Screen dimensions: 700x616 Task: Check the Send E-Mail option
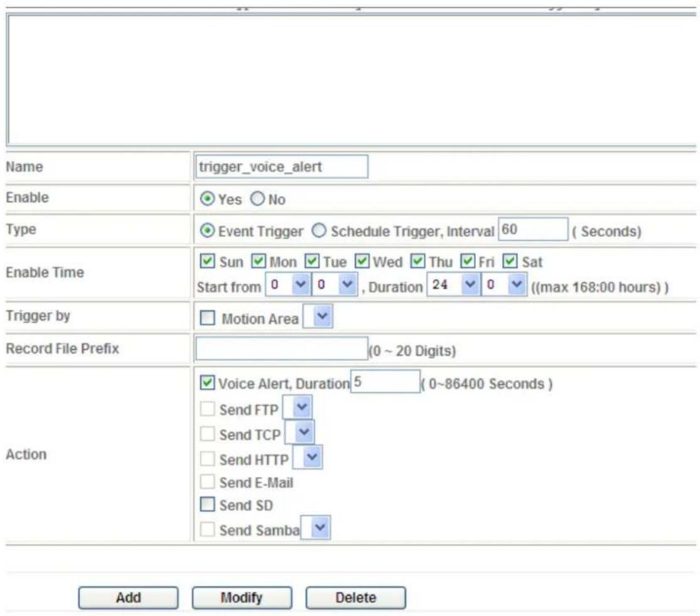pos(207,482)
